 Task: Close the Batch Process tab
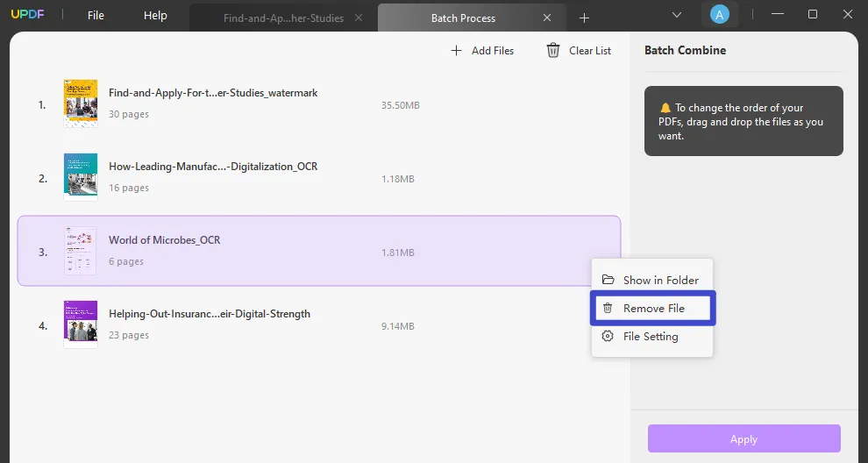pos(548,18)
